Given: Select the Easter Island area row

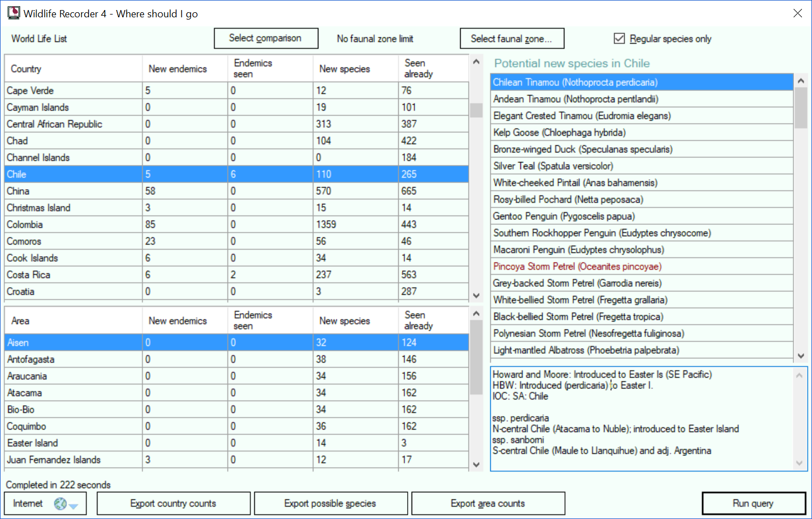Looking at the screenshot, I should pyautogui.click(x=236, y=443).
